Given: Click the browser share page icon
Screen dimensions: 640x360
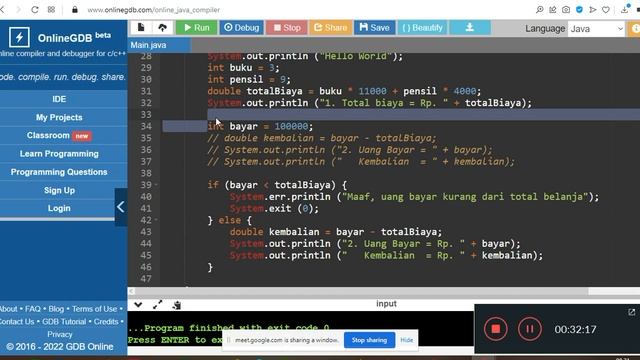Looking at the screenshot, I should coord(553,9).
